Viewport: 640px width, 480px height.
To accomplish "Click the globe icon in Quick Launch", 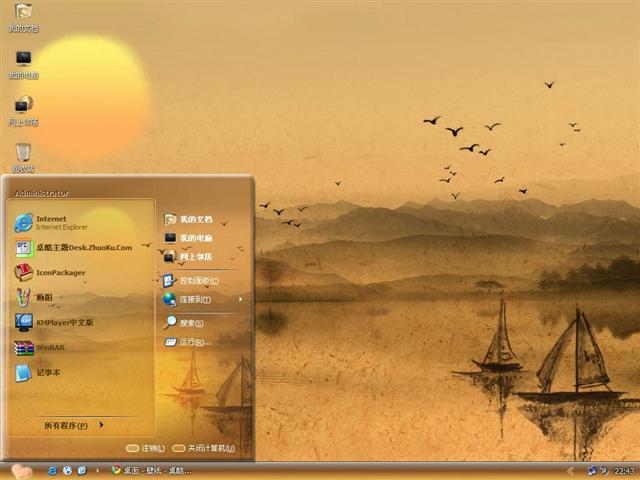I will 67,471.
